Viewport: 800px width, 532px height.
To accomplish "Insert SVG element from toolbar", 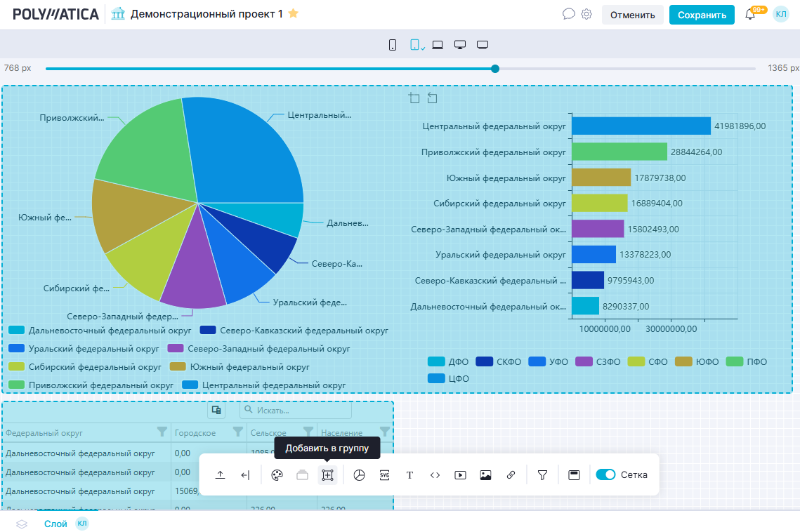I will (384, 475).
